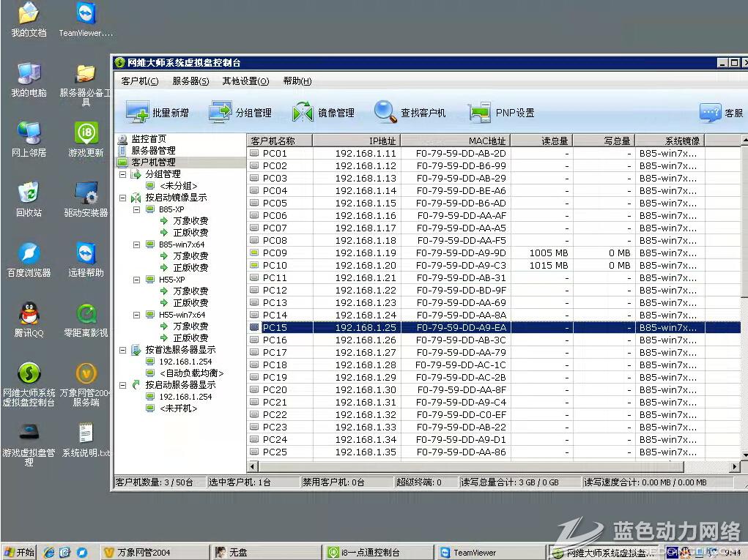Open the 其他设置(O) menu

click(x=245, y=81)
